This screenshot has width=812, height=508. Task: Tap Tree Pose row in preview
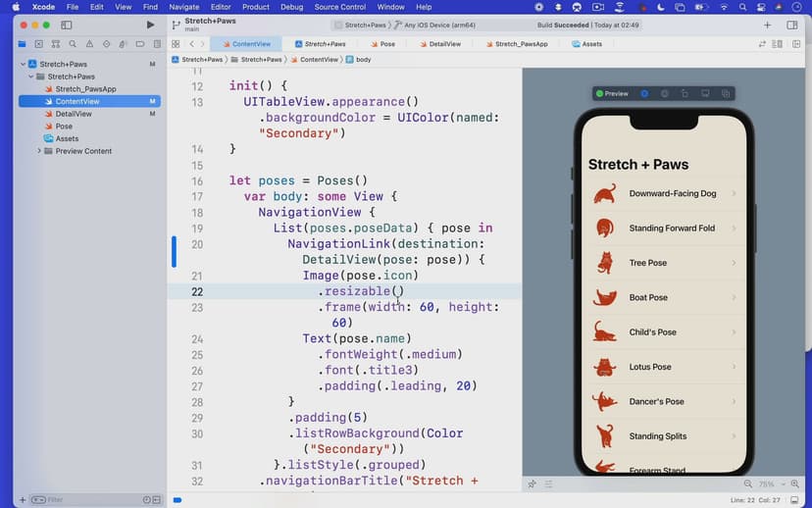[663, 263]
